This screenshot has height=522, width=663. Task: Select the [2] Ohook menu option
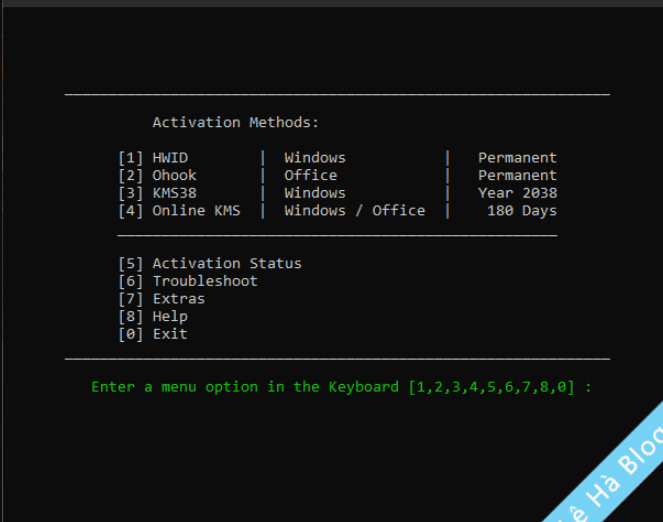pyautogui.click(x=157, y=176)
